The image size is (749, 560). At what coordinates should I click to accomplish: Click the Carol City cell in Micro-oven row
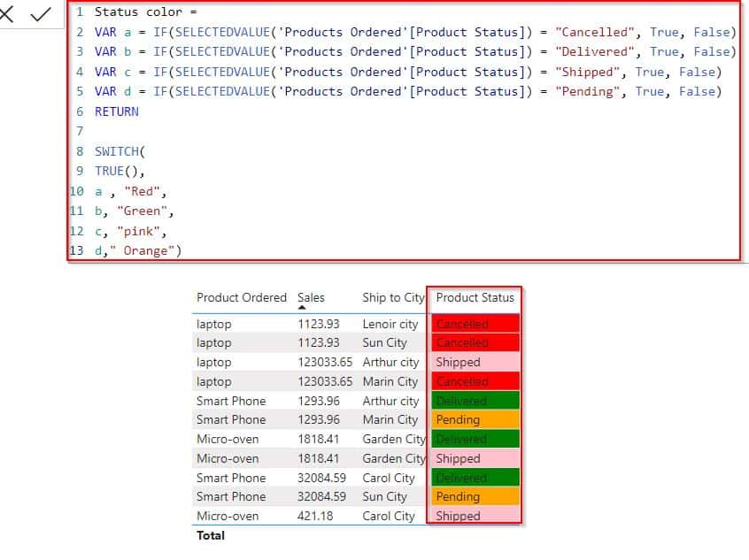(389, 516)
